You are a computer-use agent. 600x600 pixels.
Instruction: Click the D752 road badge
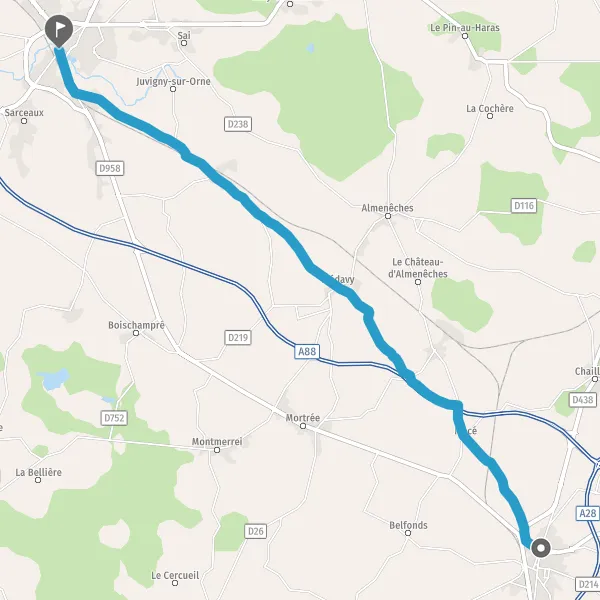114,418
